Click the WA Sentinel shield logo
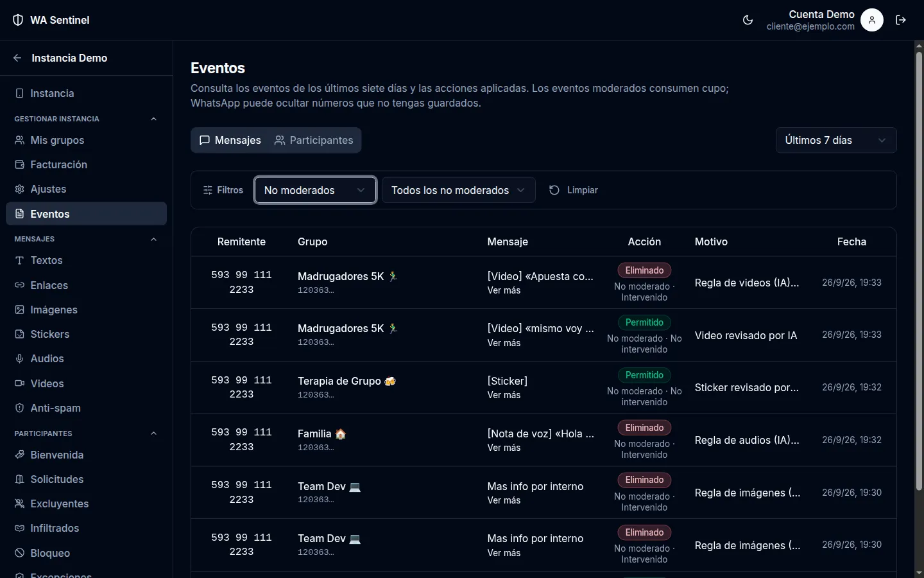 [x=18, y=20]
